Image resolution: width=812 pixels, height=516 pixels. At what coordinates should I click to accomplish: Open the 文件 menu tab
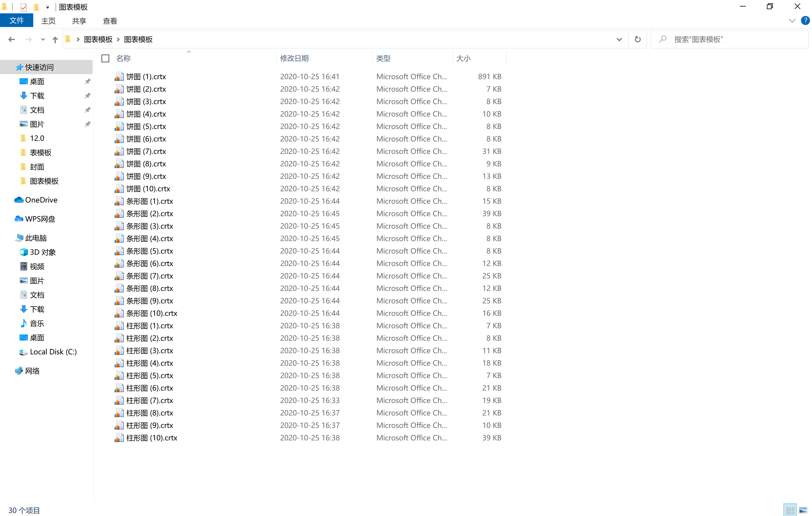[17, 20]
